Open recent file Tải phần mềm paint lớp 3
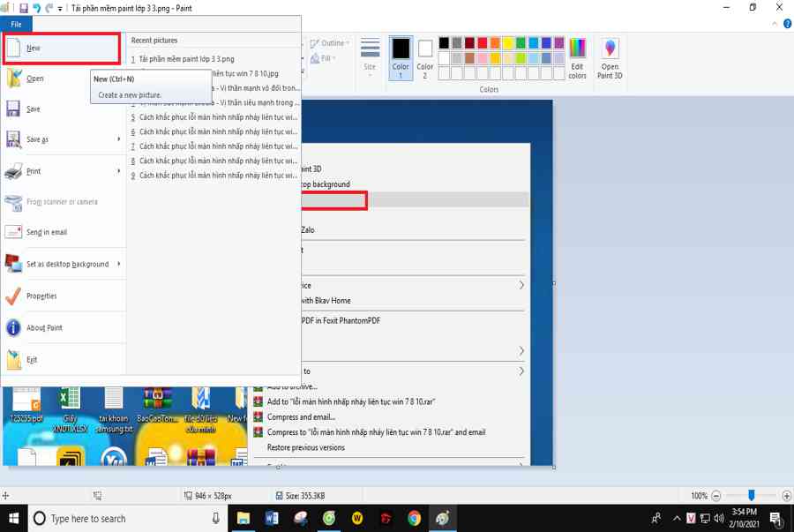Screen dimensions: 794x532 click(185, 59)
